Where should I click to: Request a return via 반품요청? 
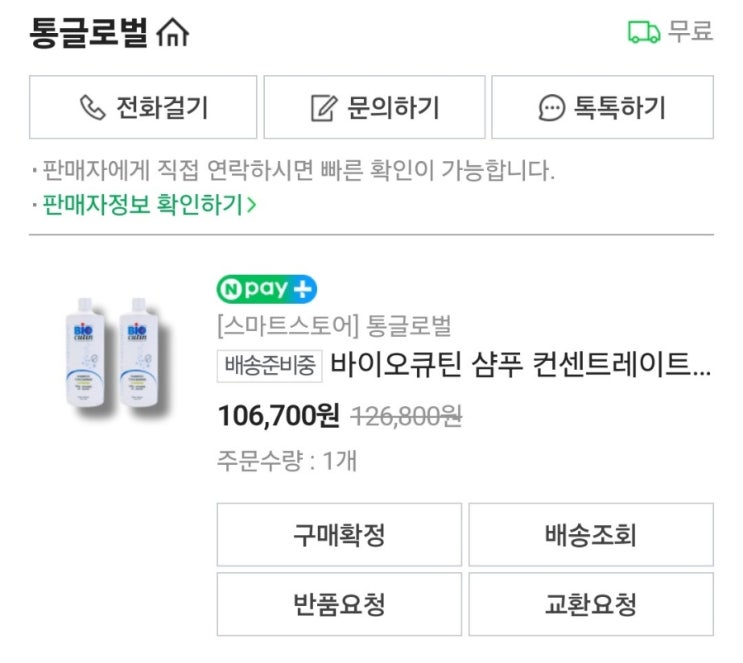pyautogui.click(x=339, y=604)
